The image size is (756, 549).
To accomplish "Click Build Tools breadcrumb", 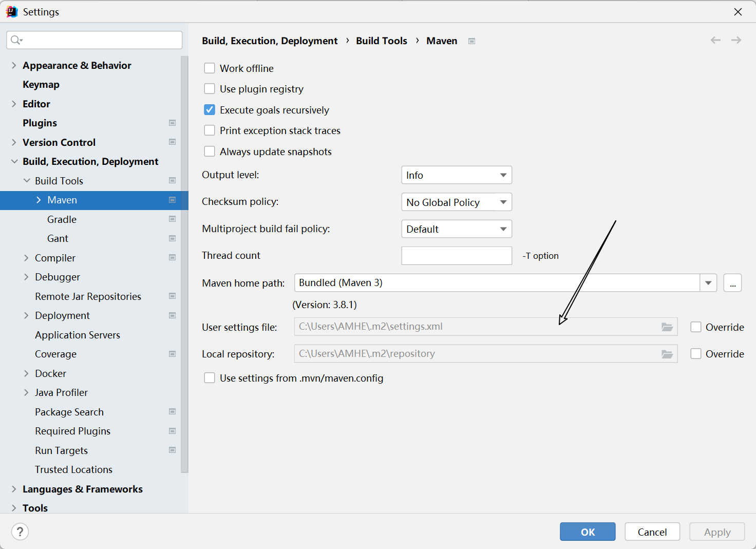I will [x=382, y=41].
